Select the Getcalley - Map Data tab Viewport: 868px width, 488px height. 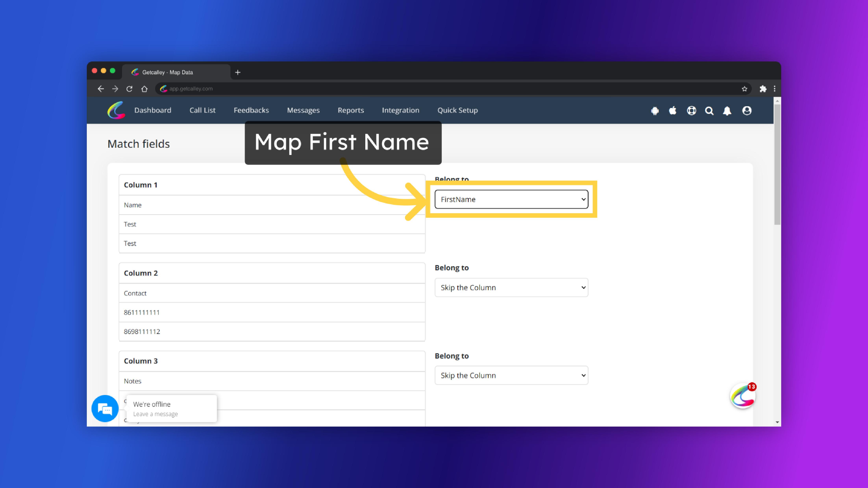176,72
